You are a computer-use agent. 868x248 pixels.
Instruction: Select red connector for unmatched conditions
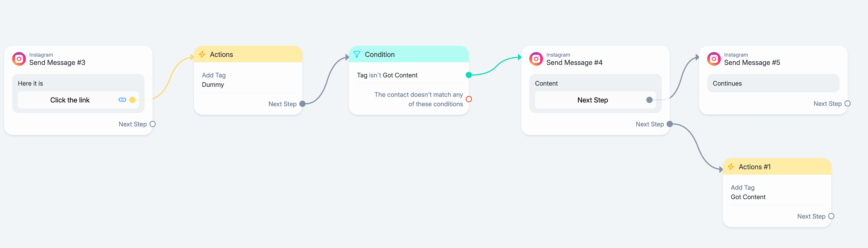[x=469, y=99]
